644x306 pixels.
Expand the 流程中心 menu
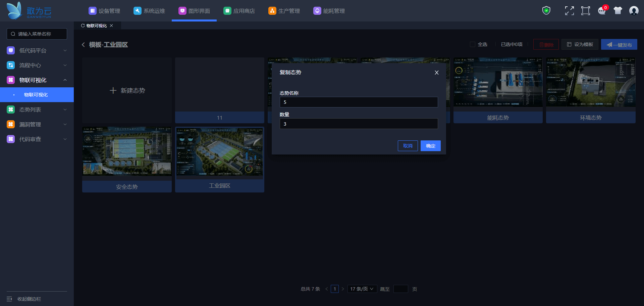[65, 65]
